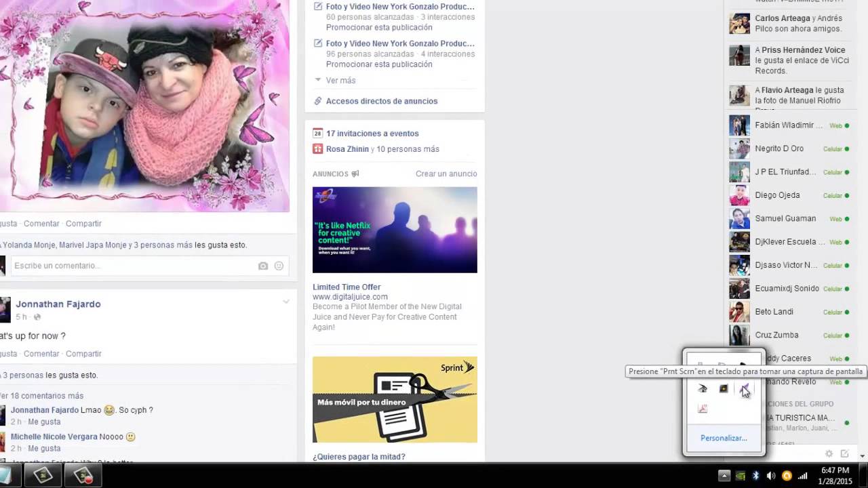Viewport: 868px width, 488px height.
Task: Click the link icon beside Accesos directos de anuncios
Action: click(x=317, y=101)
